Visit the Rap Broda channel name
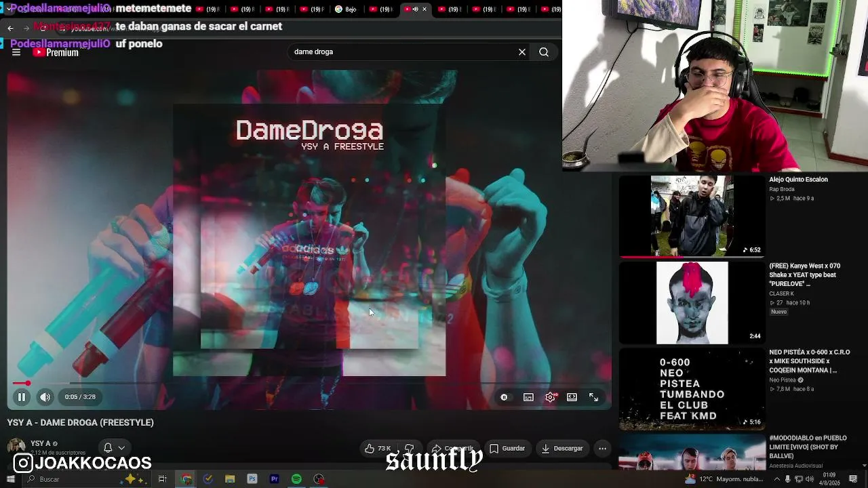Image resolution: width=868 pixels, height=488 pixels. click(782, 189)
